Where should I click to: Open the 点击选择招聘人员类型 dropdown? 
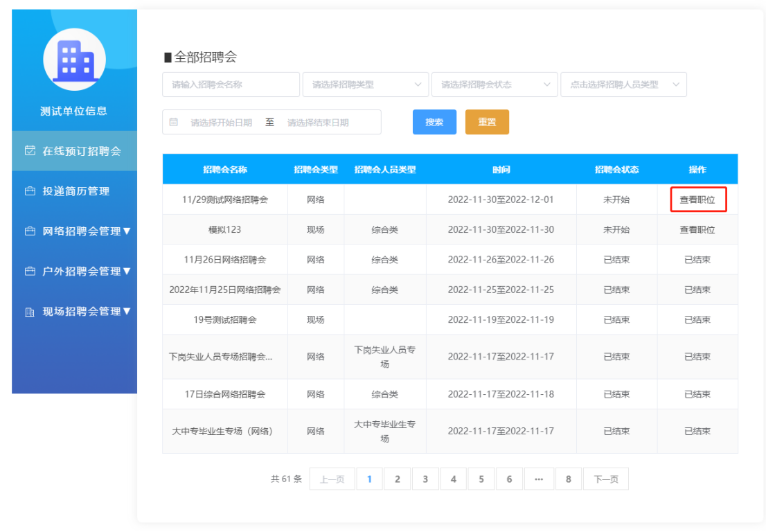point(623,84)
